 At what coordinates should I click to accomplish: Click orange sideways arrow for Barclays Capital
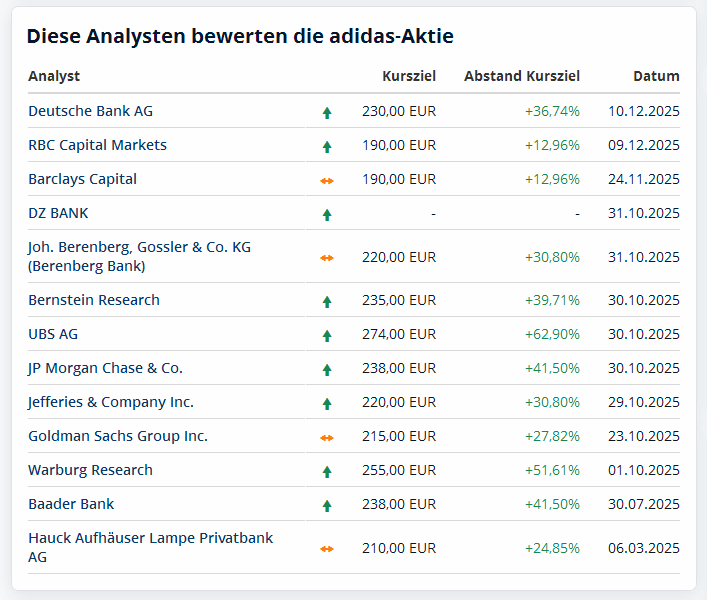(x=327, y=181)
